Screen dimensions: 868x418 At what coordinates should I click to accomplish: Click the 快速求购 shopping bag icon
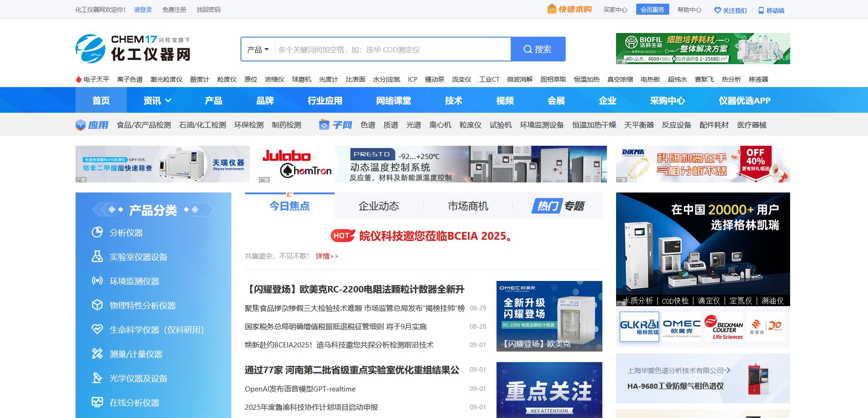552,9
